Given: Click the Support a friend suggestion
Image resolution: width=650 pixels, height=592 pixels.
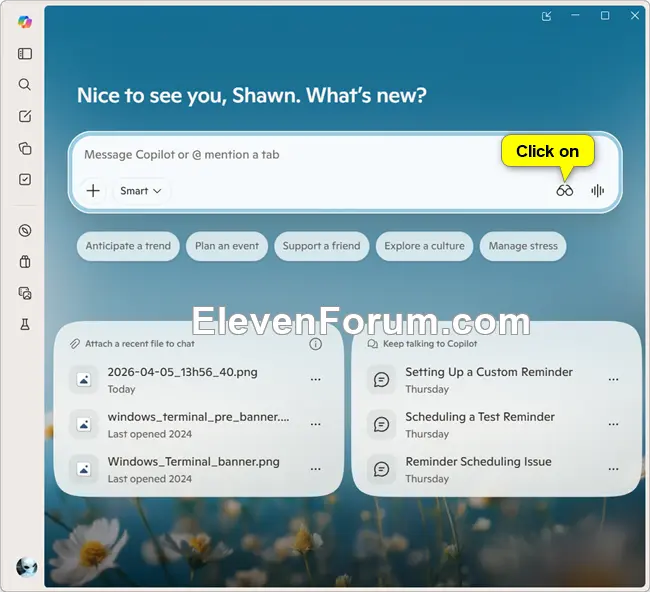Looking at the screenshot, I should [x=321, y=246].
